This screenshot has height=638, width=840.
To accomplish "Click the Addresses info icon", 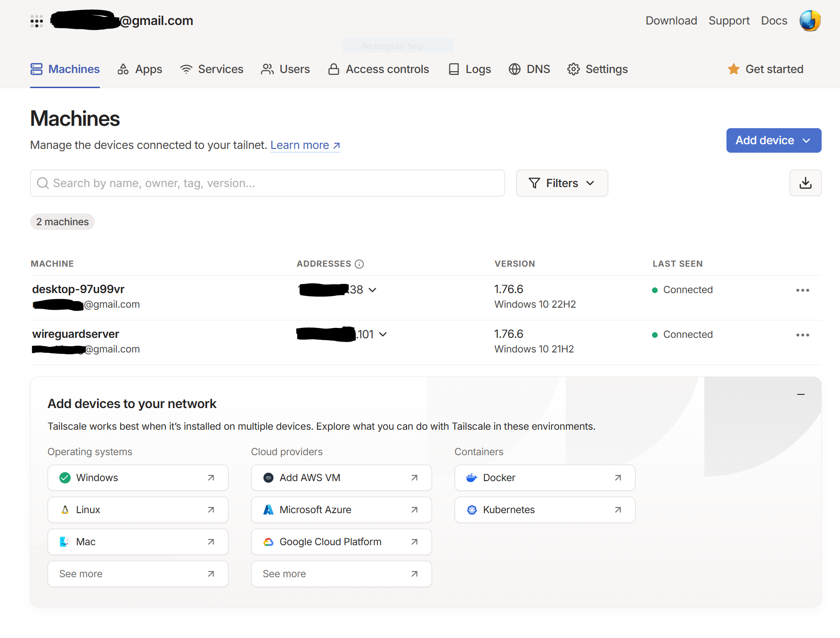I will click(359, 264).
